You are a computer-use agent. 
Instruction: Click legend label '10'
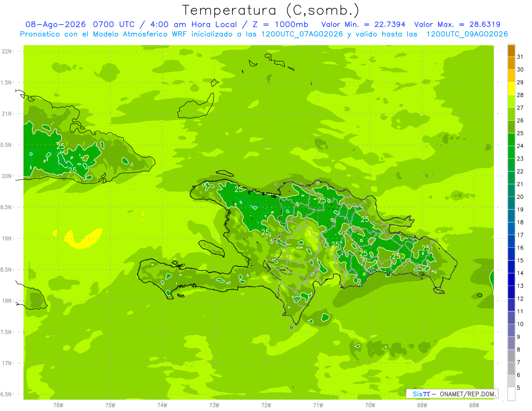point(520,324)
